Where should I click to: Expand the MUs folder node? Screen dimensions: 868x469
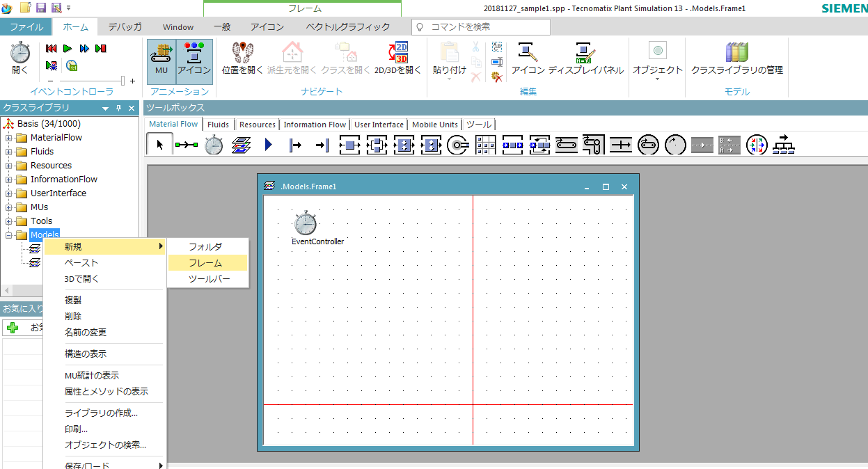(x=8, y=207)
